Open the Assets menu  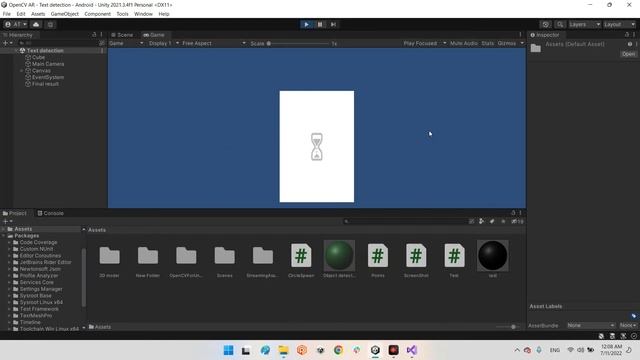[x=38, y=14]
